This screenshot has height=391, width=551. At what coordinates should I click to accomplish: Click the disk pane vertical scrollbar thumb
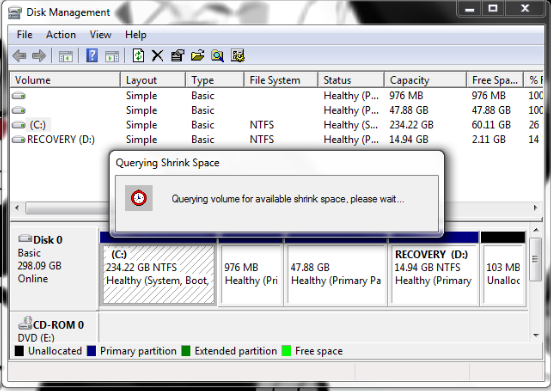535,259
